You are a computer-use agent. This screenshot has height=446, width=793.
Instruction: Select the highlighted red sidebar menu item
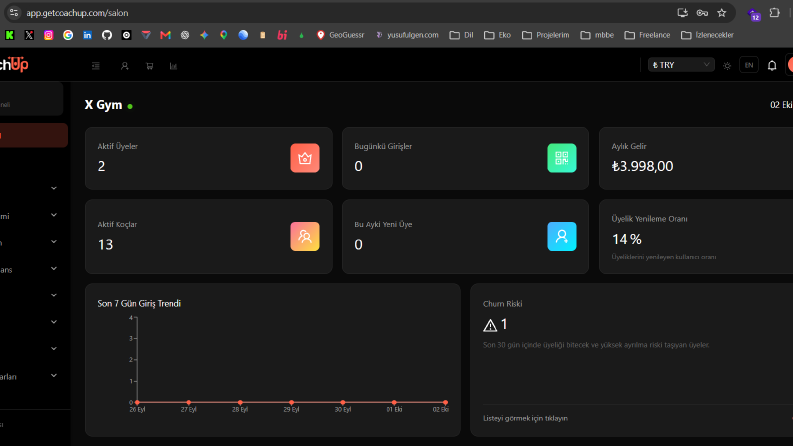(33, 136)
